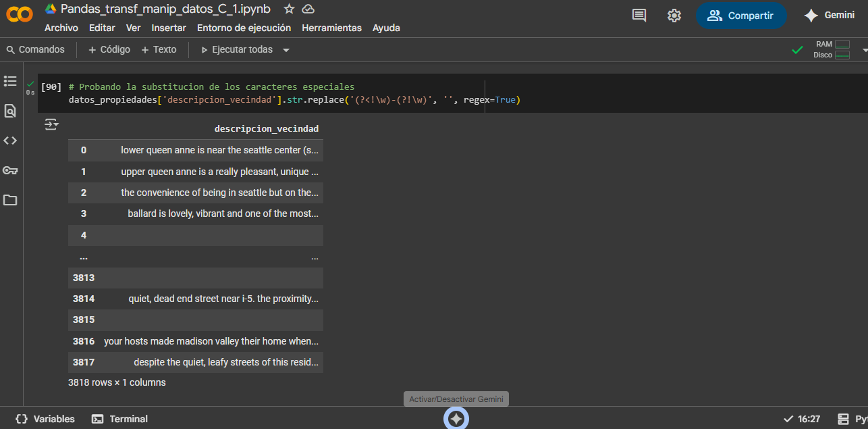Screen dimensions: 868x429
Task: Open the Editar menu
Action: pos(102,28)
